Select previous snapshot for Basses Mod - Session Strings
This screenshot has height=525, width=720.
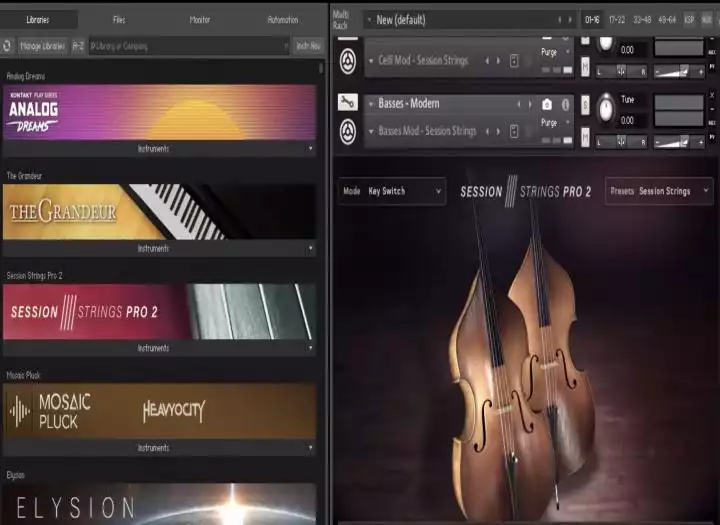(x=487, y=131)
